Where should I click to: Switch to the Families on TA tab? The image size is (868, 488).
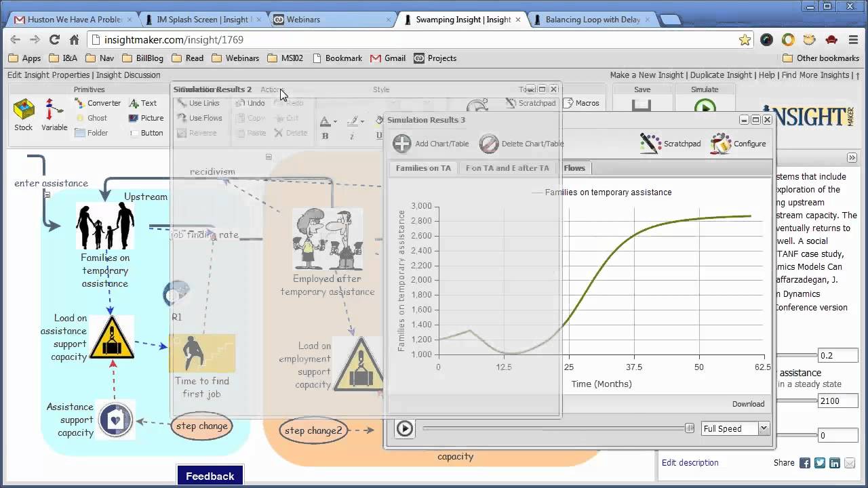[x=423, y=168]
